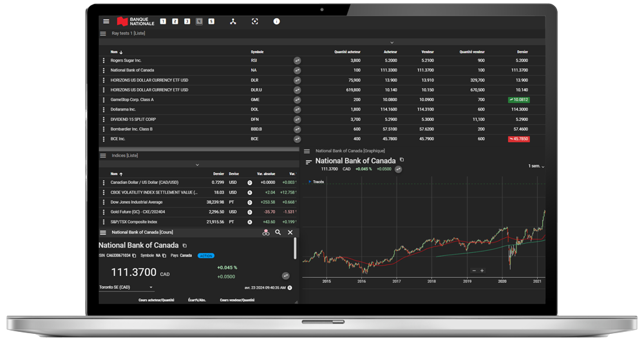This screenshot has width=644, height=346.
Task: Click trade icon beside the chart's +0.0500 value
Action: (x=399, y=169)
